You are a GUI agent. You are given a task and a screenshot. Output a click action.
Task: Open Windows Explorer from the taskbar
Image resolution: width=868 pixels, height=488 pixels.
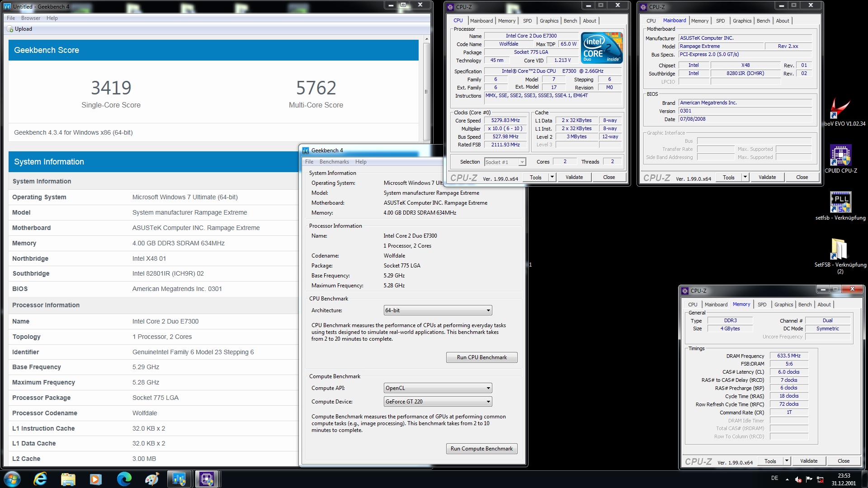[68, 479]
